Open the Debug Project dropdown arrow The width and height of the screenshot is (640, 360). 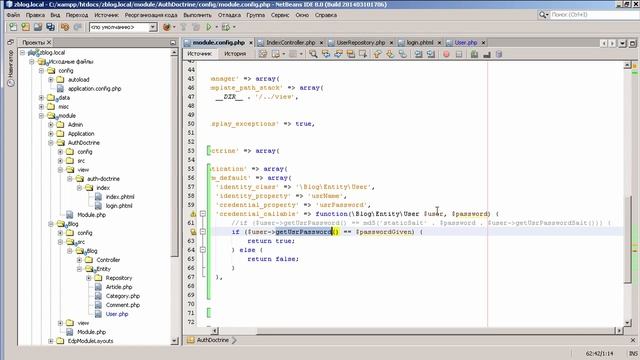(x=234, y=27)
